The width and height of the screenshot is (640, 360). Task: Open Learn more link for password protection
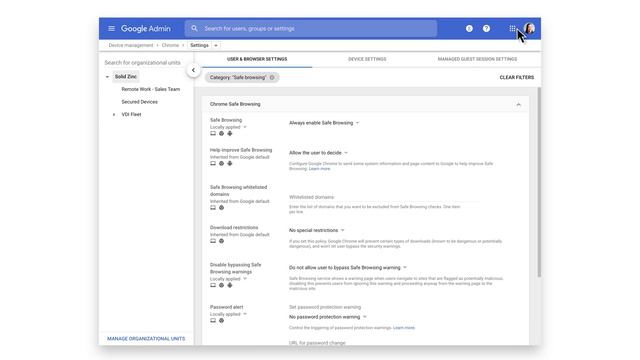(404, 328)
